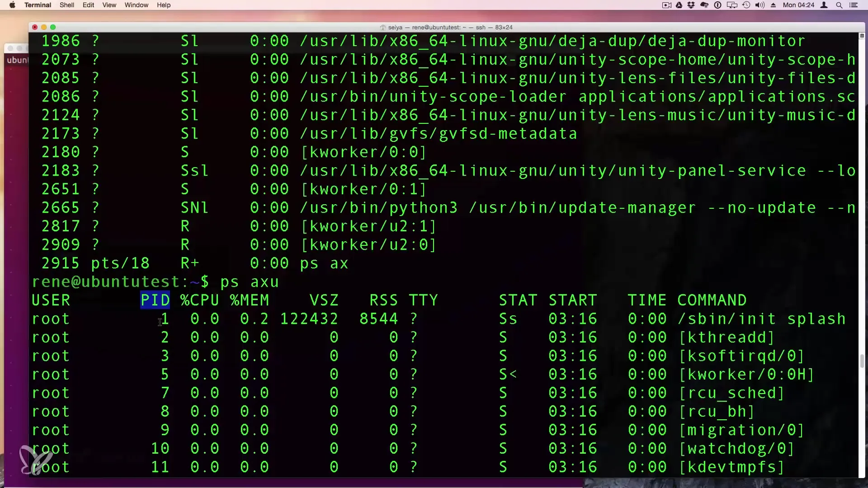Open the 1Password menu bar icon

click(717, 5)
